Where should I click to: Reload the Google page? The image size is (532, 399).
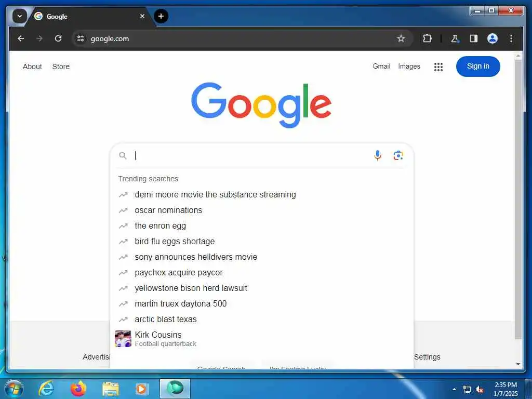[58, 38]
